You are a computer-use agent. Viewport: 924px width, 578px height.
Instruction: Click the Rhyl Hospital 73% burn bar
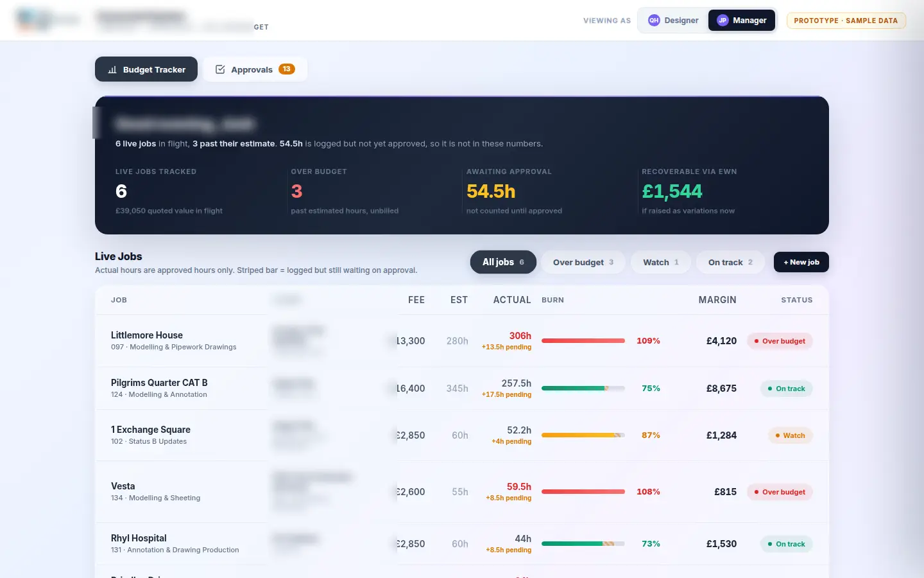coord(583,544)
